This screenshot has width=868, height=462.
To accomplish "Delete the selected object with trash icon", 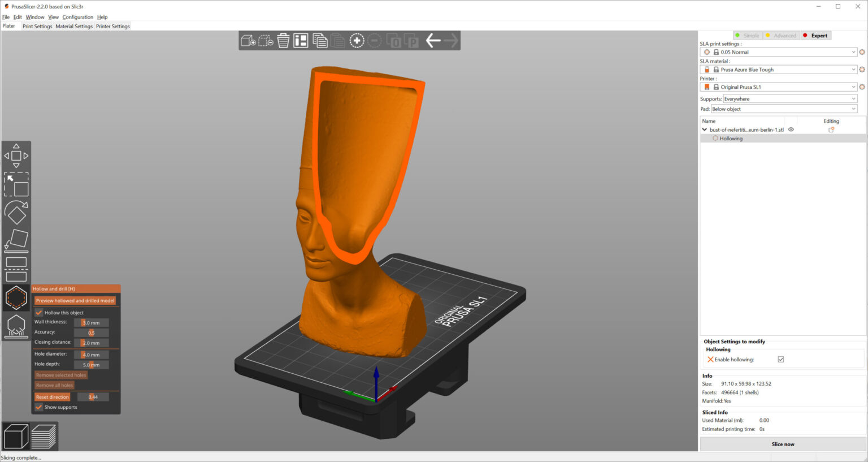I will 283,40.
